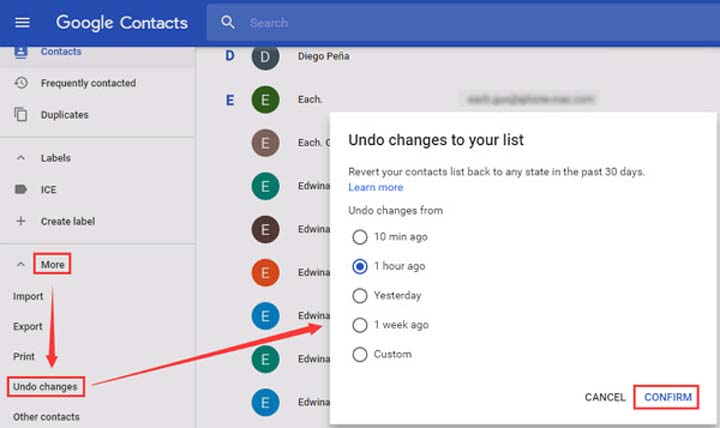
Task: Open the Export option
Action: [x=28, y=327]
